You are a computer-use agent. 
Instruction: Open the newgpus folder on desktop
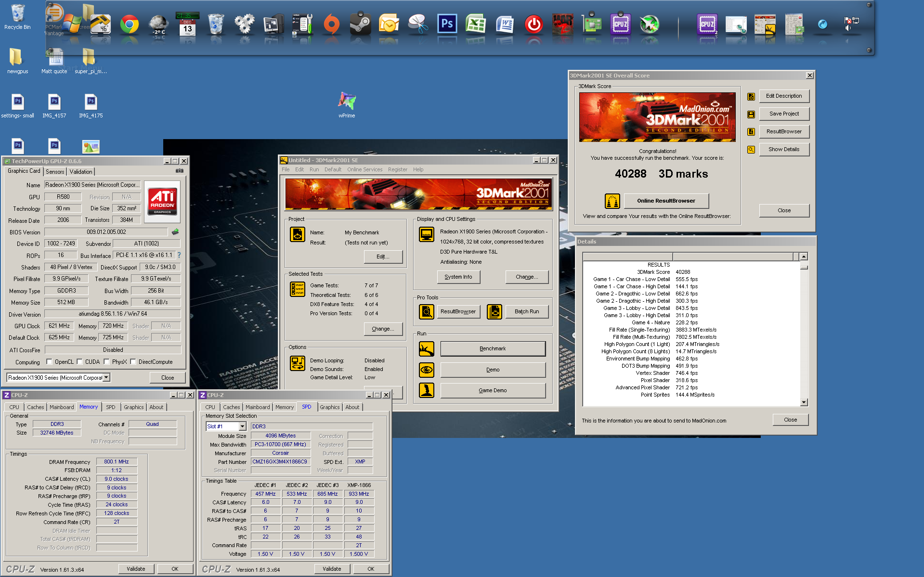click(17, 61)
